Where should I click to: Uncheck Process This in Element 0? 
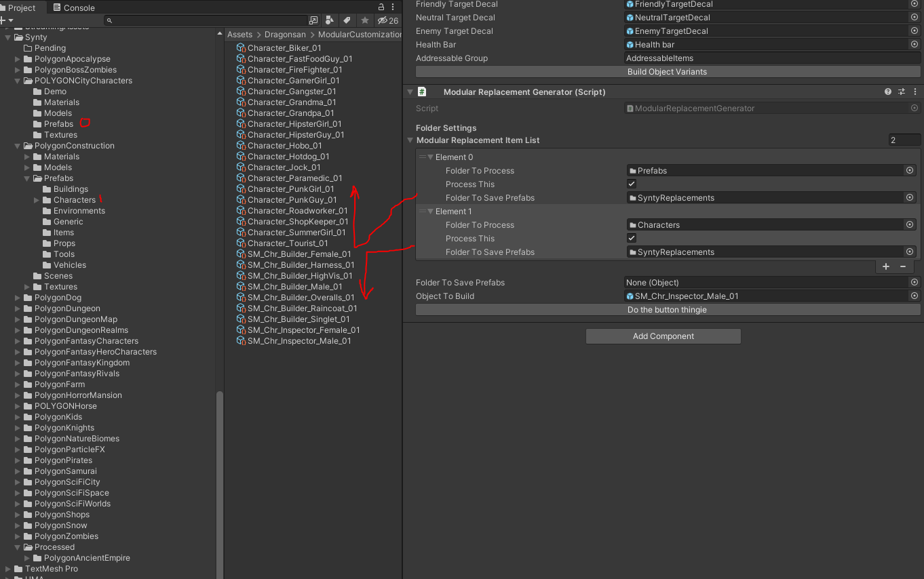631,184
